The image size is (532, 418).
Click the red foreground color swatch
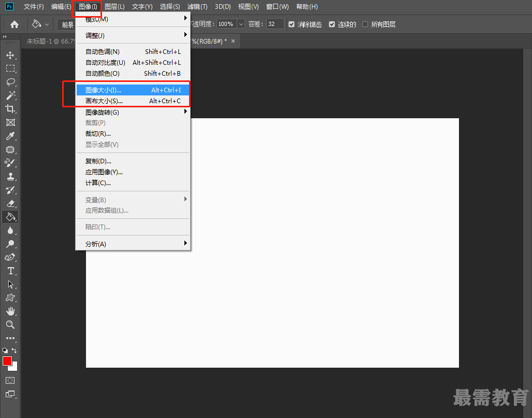6,360
